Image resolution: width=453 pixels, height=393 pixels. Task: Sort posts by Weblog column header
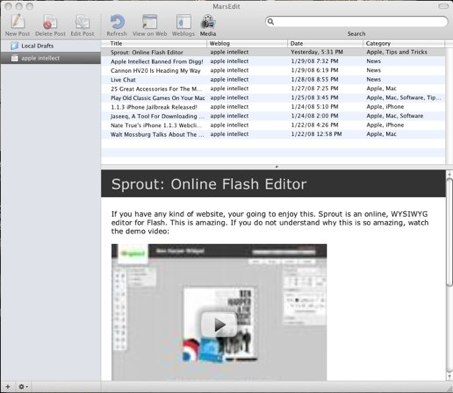(x=247, y=43)
